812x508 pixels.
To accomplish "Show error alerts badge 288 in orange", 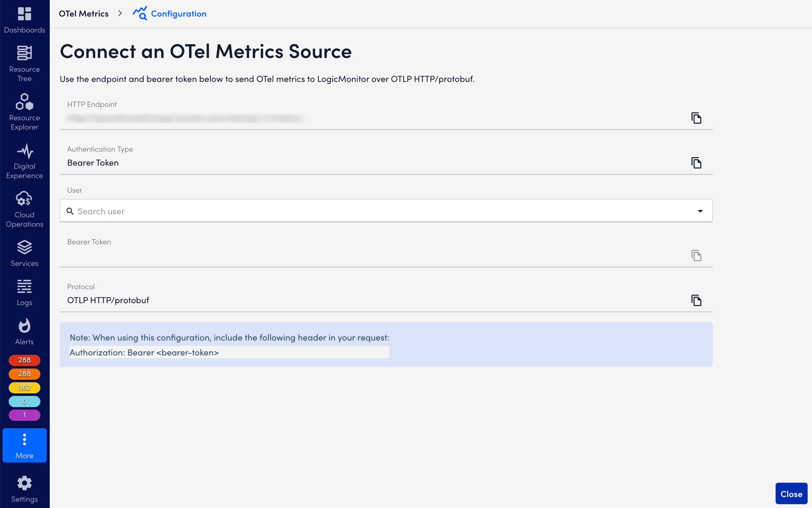I will coord(24,374).
